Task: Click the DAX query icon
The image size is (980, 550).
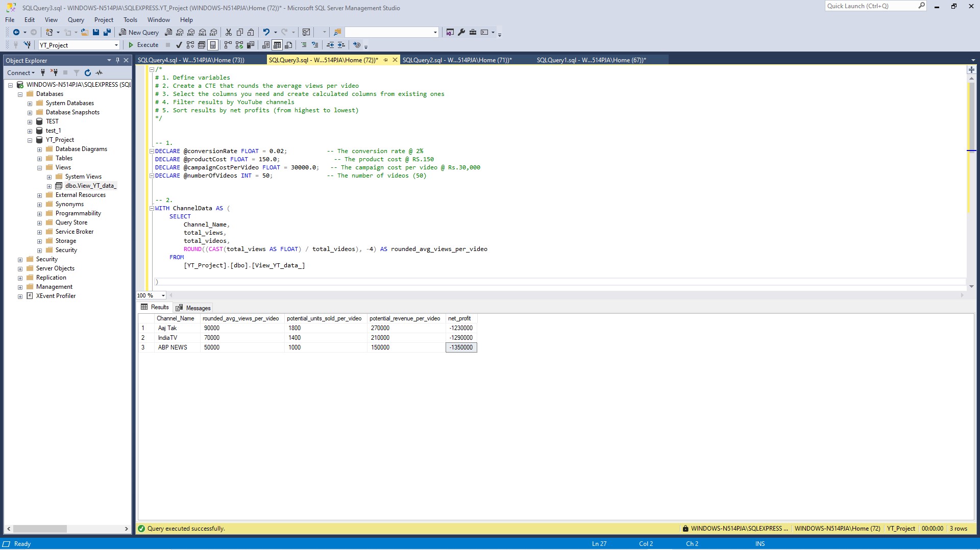Action: click(213, 32)
